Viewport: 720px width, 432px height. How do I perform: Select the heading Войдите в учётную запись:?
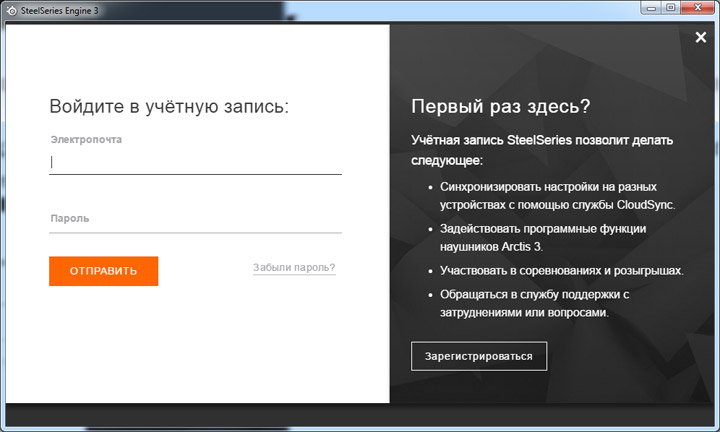169,106
